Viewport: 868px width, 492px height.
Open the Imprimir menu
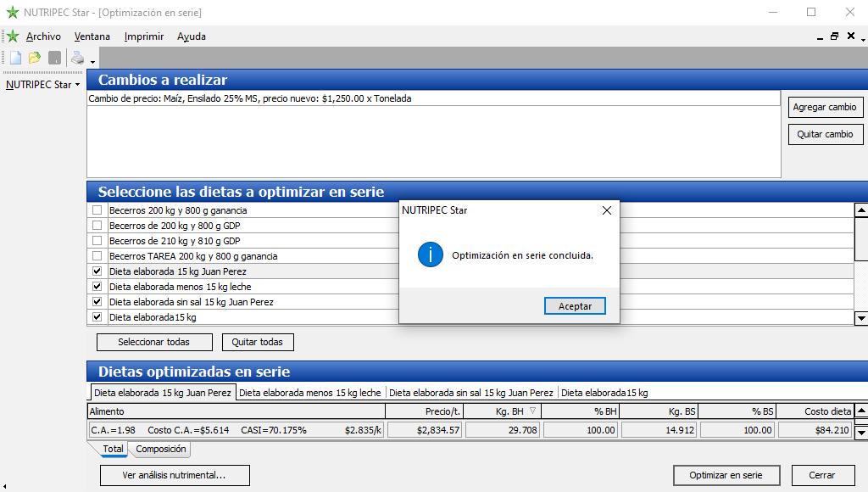(x=144, y=36)
